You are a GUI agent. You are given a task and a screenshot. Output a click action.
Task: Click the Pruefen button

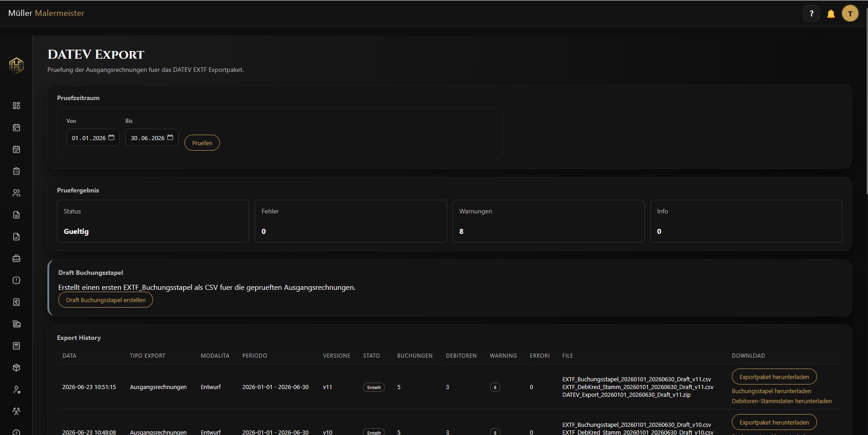[x=202, y=143]
